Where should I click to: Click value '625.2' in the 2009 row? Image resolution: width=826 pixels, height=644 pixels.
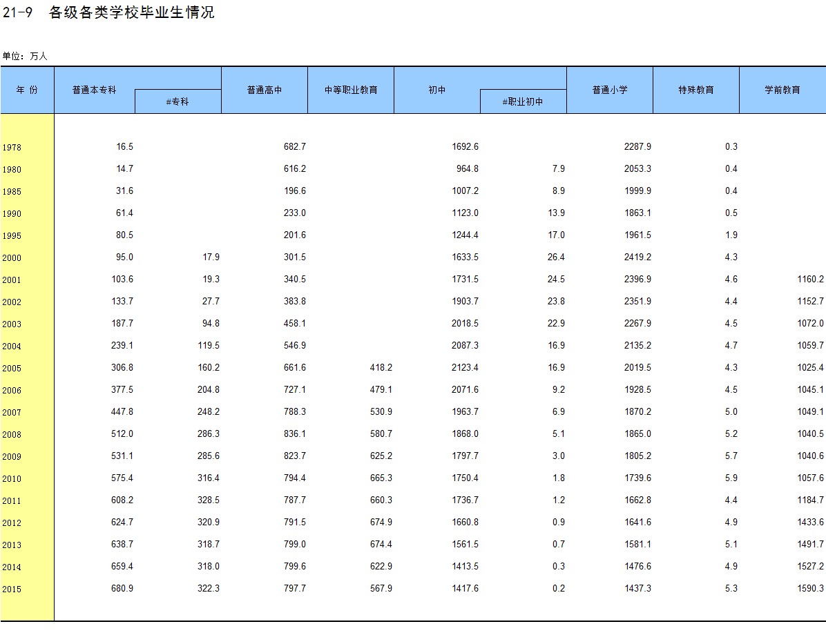tap(381, 456)
